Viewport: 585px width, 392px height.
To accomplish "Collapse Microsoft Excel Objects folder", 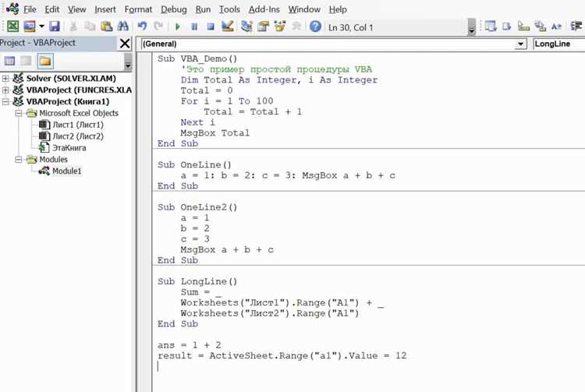I will (18, 113).
